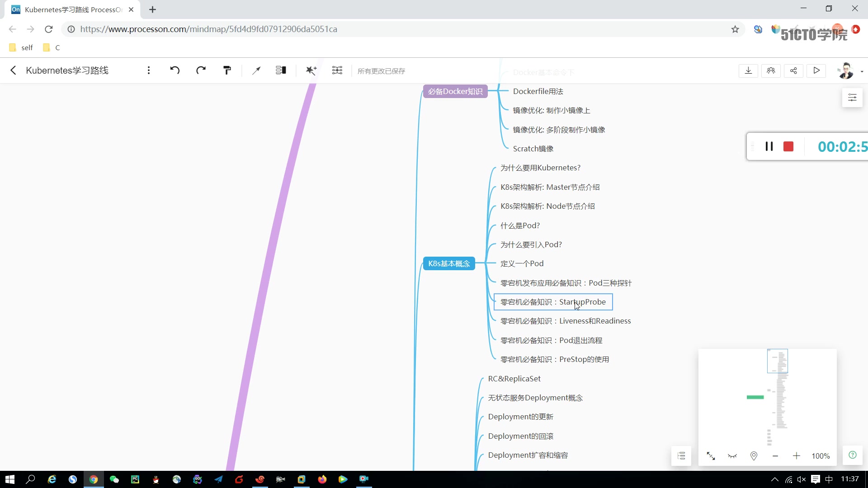Viewport: 868px width, 488px height.
Task: Select the 为什么要用Kubernetes? topic
Action: 540,168
